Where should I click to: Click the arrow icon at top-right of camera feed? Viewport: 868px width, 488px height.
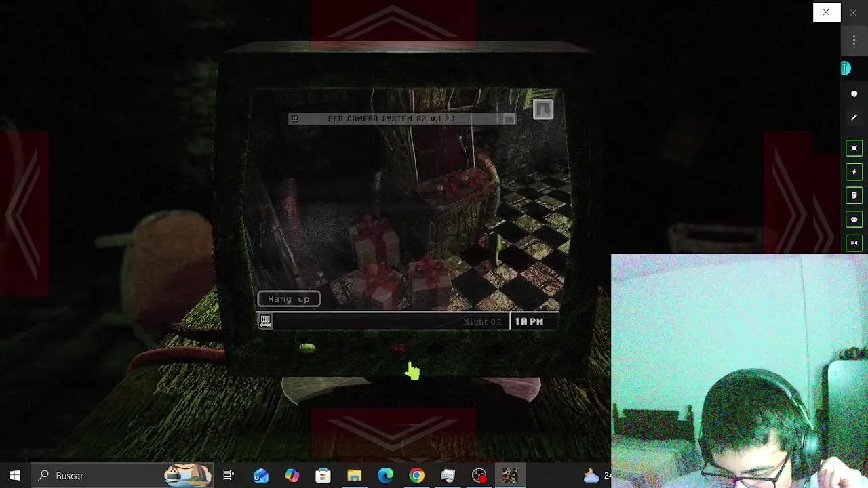(543, 109)
